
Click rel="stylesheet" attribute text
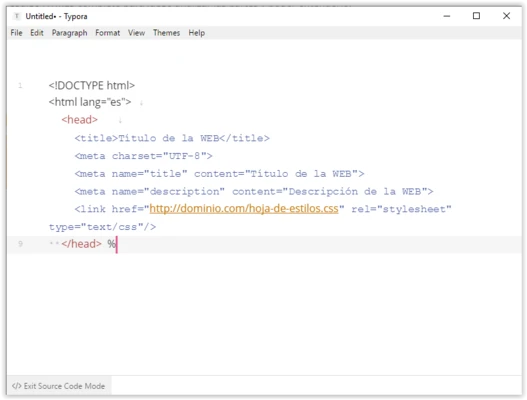(x=401, y=209)
